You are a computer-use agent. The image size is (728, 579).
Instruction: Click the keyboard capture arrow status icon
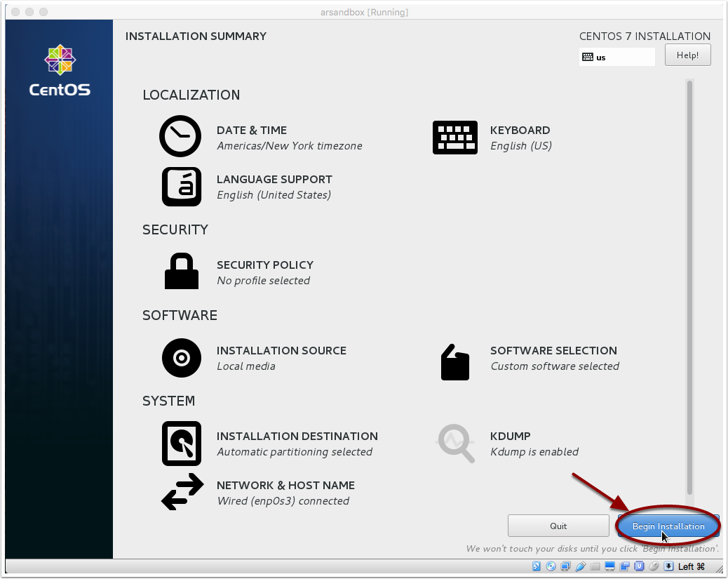(668, 566)
